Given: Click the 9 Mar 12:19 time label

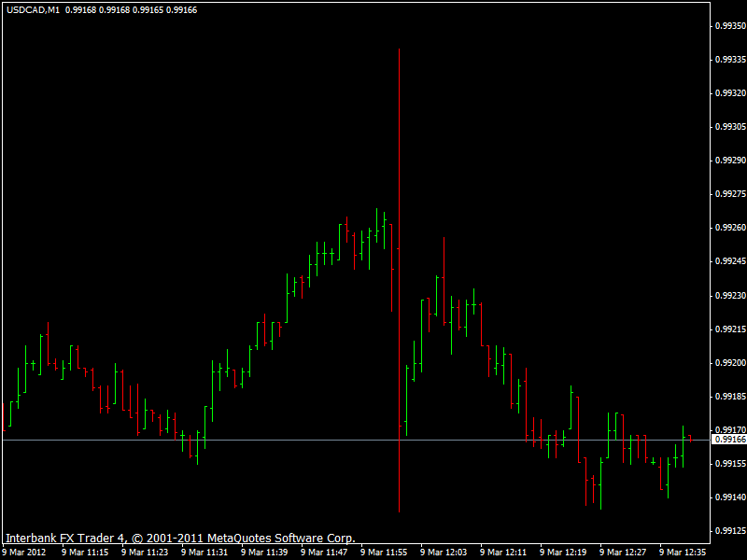Looking at the screenshot, I should [564, 553].
